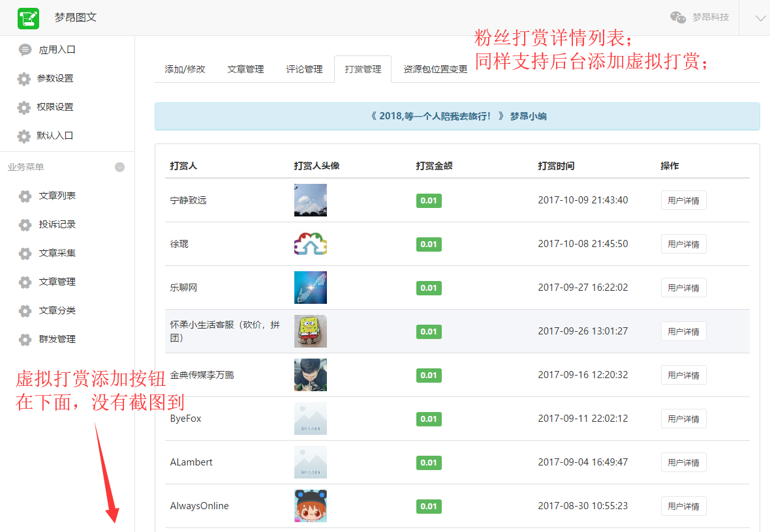
Task: Click the gear icon next to 默认入口
Action: tap(23, 136)
